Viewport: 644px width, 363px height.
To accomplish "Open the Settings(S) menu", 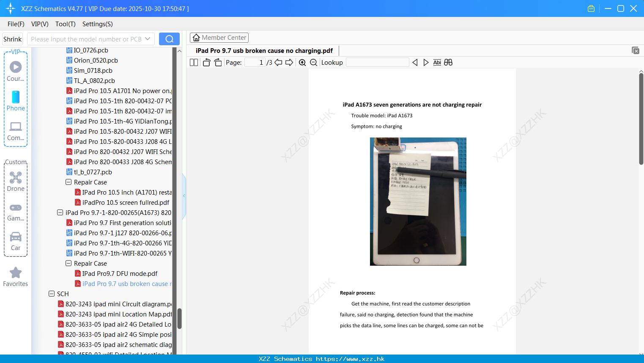I will [98, 24].
